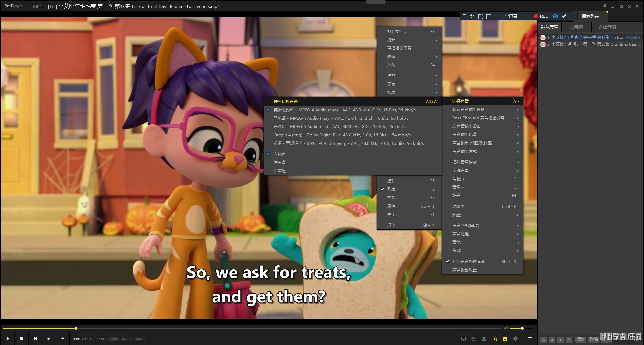Open the settings gear in control bar

[x=516, y=339]
